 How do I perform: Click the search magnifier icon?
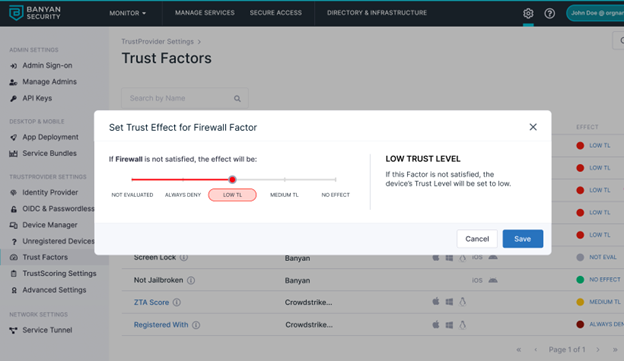point(237,98)
